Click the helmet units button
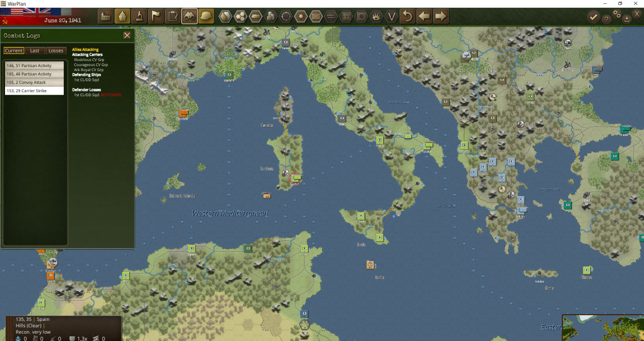Viewport: 644px width, 341px height. 206,16
